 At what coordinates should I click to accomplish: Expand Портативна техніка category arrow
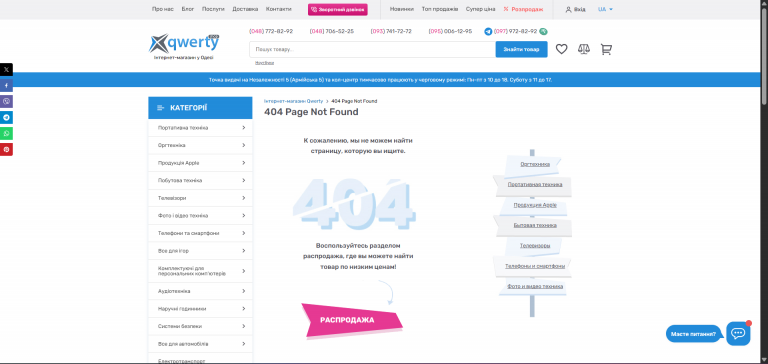pos(243,128)
